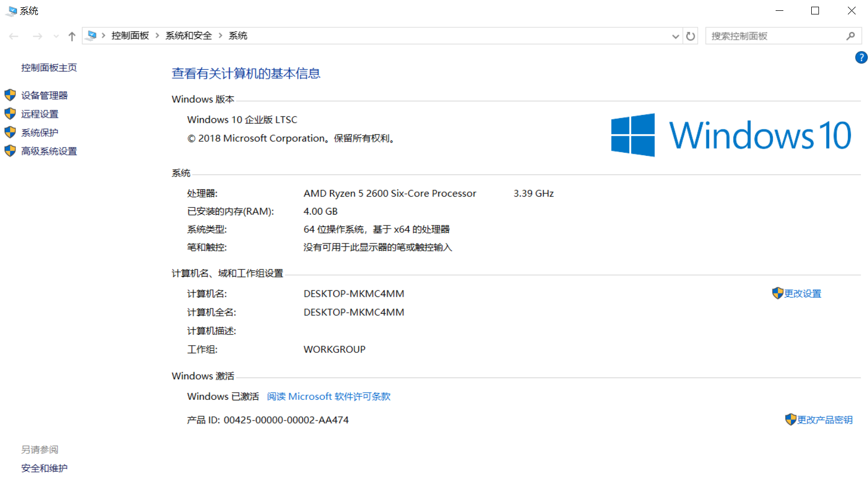Open 高级系统设置
The width and height of the screenshot is (868, 487).
pyautogui.click(x=49, y=151)
